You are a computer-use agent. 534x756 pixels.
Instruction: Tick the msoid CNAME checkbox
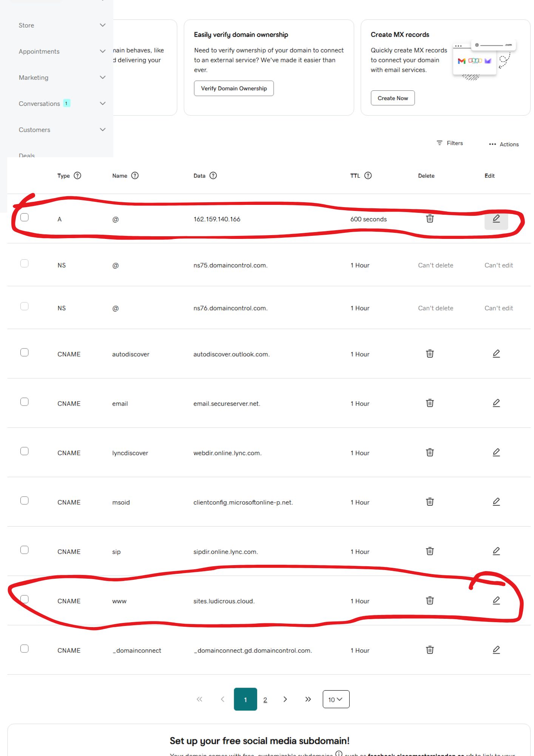[25, 500]
